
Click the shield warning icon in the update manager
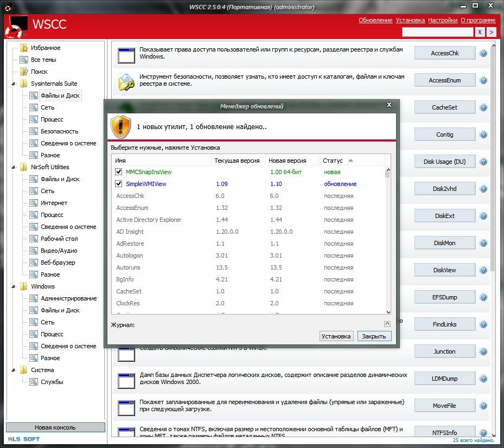click(120, 126)
